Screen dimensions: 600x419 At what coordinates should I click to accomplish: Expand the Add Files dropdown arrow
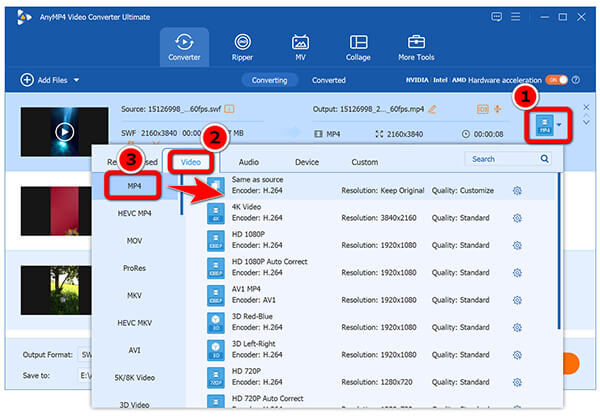77,80
